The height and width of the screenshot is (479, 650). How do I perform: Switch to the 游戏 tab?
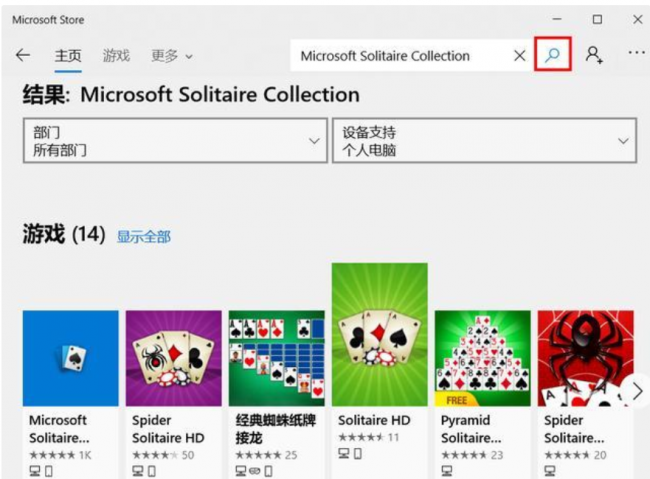[x=116, y=55]
